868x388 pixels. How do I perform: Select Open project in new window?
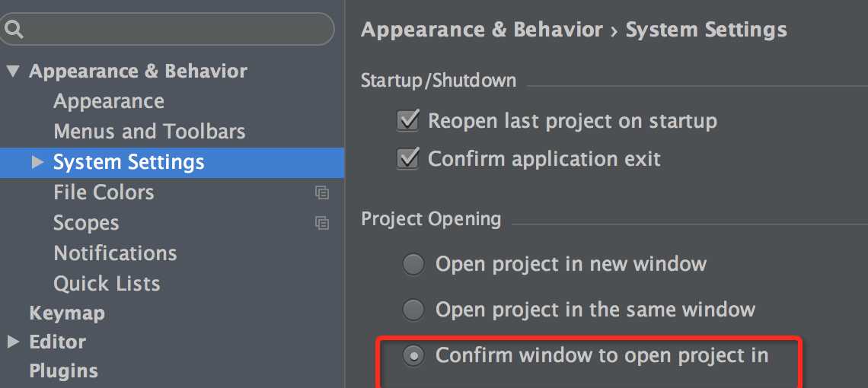click(x=413, y=265)
